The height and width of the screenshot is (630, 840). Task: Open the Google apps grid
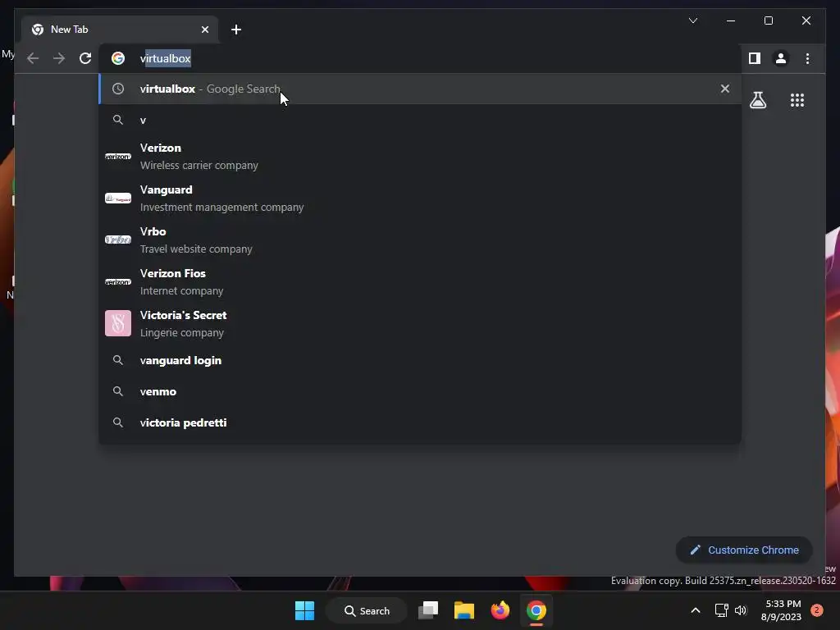pyautogui.click(x=797, y=100)
